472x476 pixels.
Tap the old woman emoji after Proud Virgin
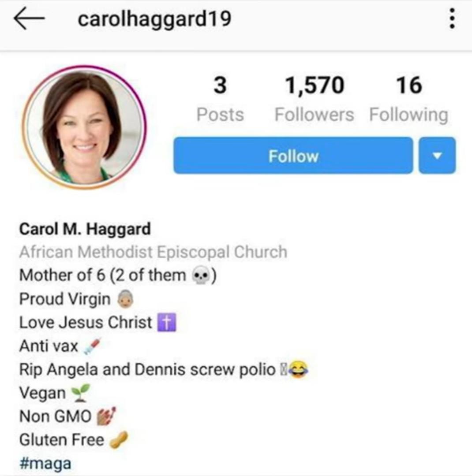pos(126,299)
